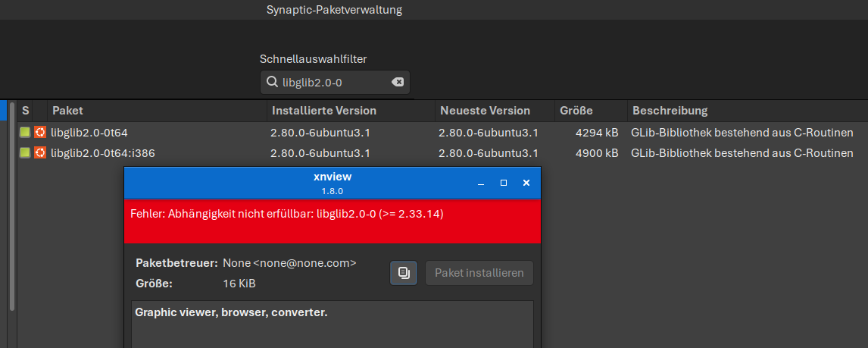This screenshot has height=348, width=868.
Task: Minimize the xnview installer window
Action: click(481, 183)
